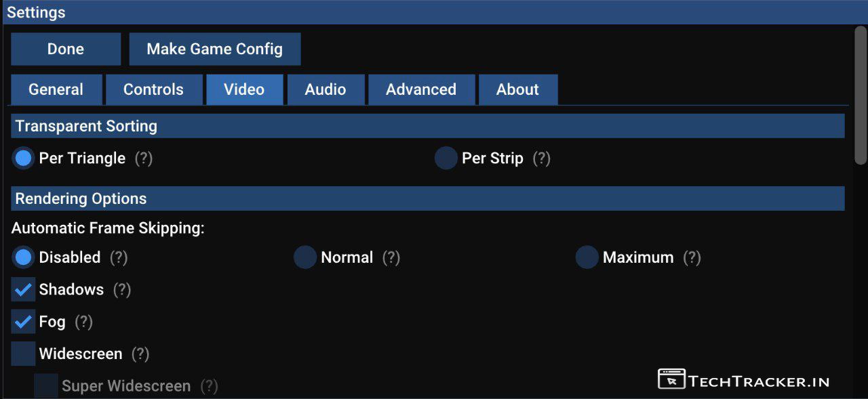Click the help (?) icon beside Per Triangle
The height and width of the screenshot is (399, 868).
click(x=143, y=159)
